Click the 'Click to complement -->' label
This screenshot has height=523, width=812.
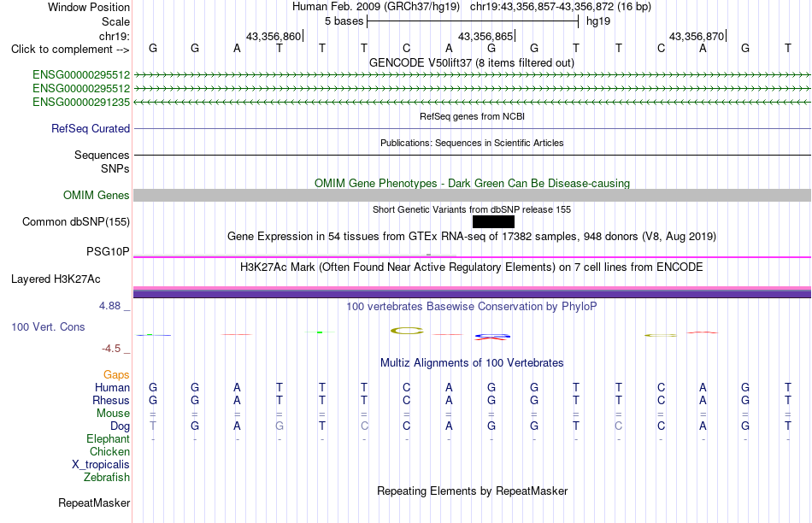(70, 50)
